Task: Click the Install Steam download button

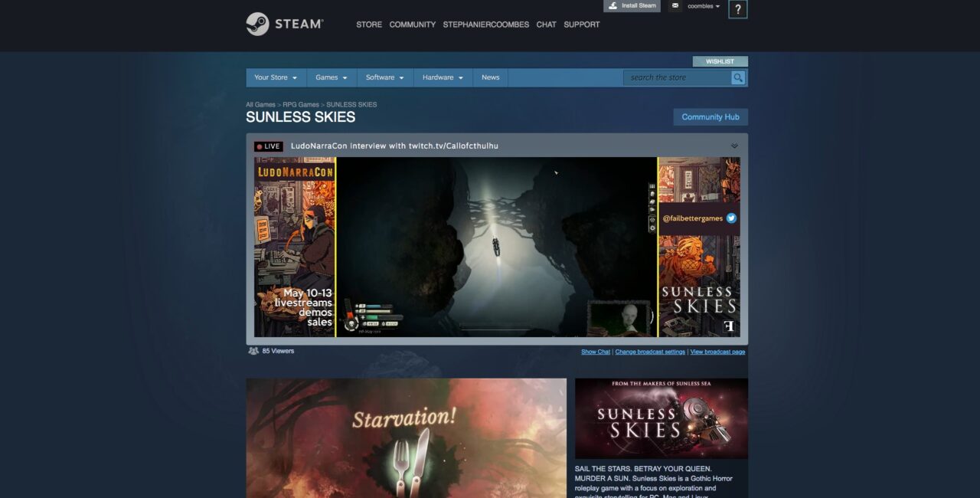Action: coord(632,6)
